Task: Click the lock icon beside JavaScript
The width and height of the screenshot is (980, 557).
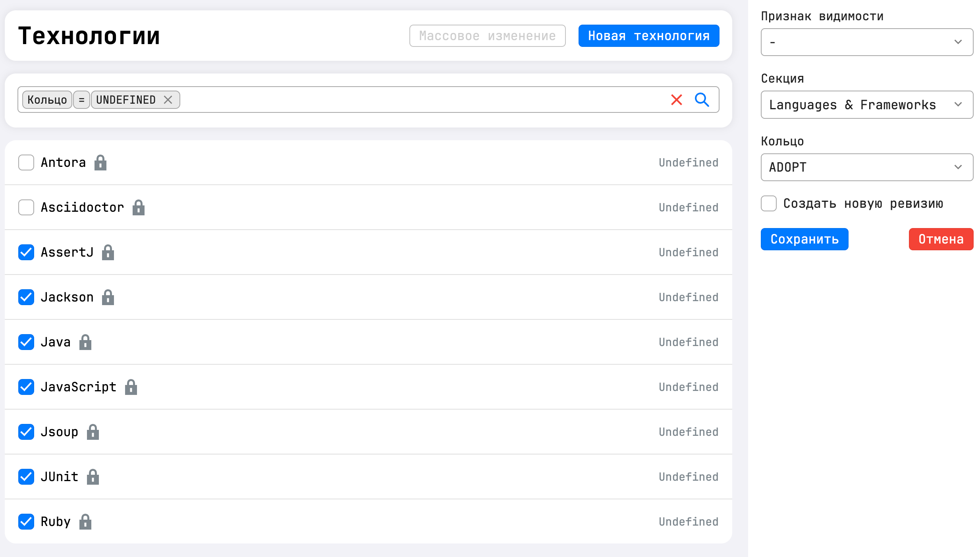Action: pyautogui.click(x=131, y=387)
